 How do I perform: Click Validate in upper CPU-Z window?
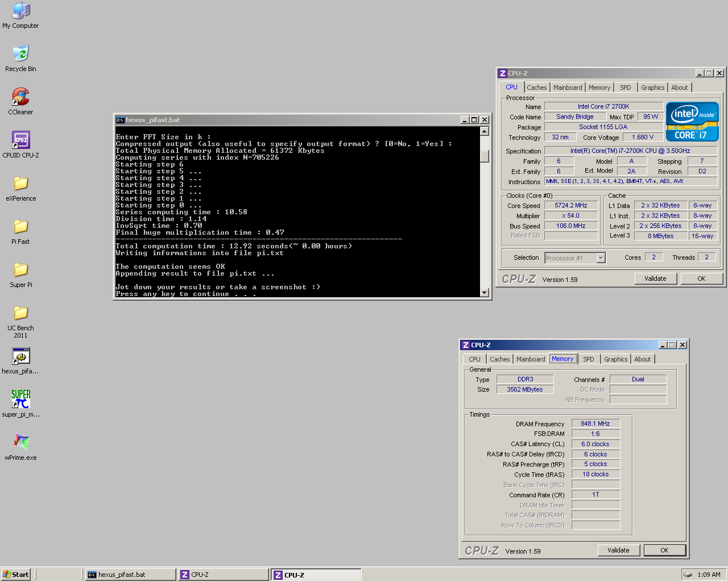655,278
